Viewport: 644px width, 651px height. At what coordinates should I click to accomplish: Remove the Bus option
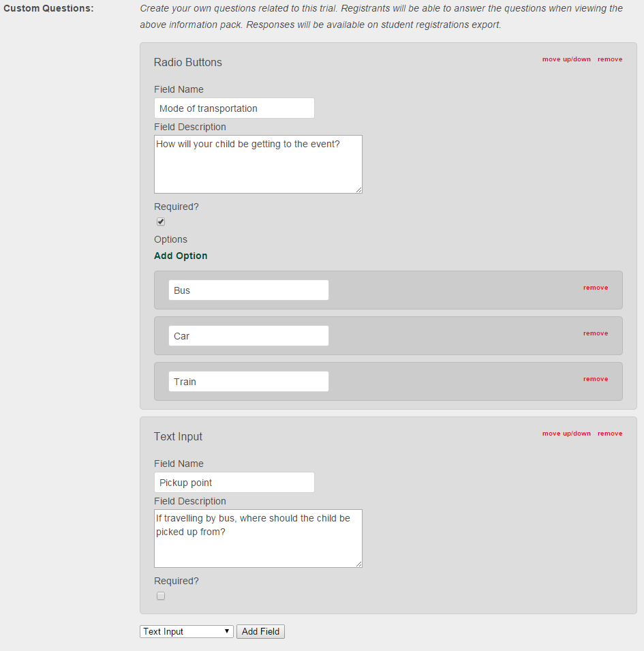click(596, 288)
